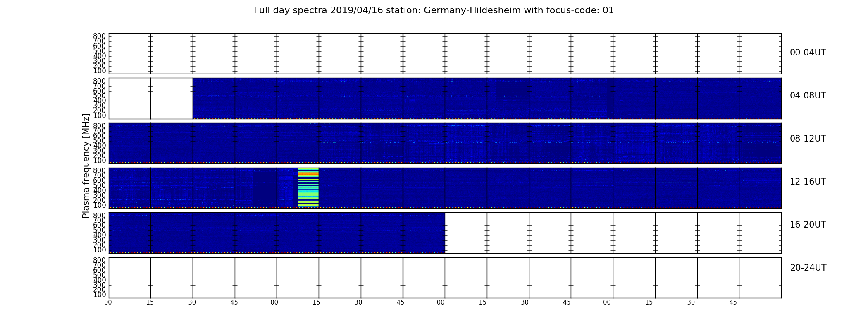Click the bright yellow-green burst in 12-16UT spectrum

click(308, 187)
